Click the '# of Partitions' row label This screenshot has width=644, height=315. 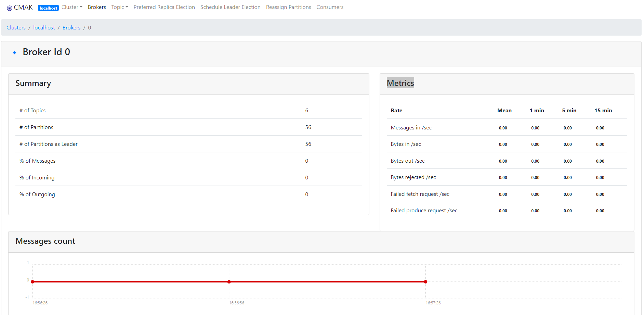(x=36, y=127)
